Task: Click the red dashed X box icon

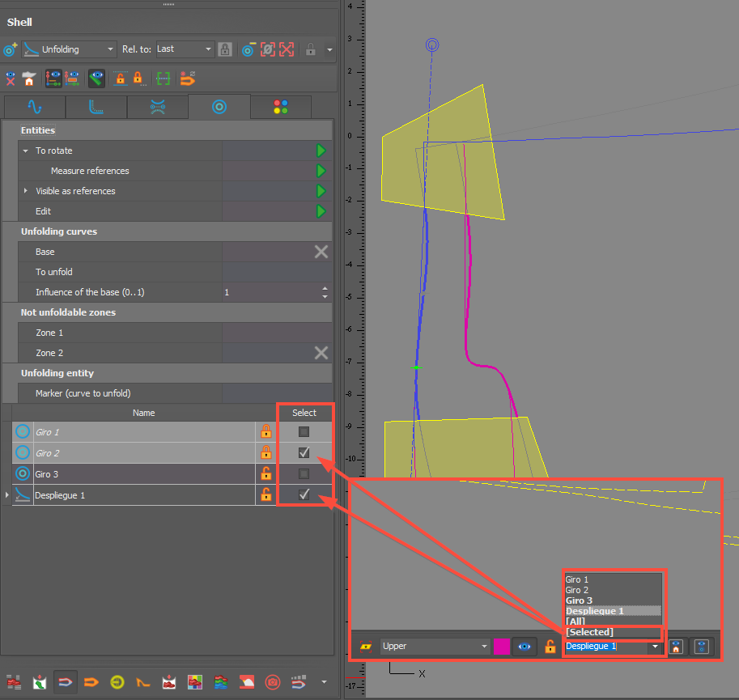Action: click(287, 49)
